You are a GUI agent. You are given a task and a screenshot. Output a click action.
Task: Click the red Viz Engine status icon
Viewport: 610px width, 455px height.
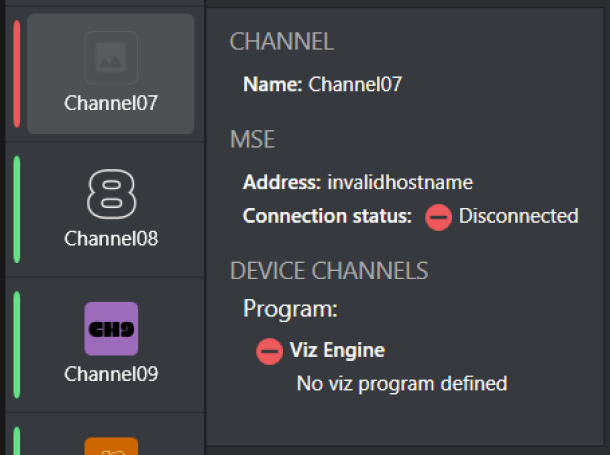[x=269, y=351]
